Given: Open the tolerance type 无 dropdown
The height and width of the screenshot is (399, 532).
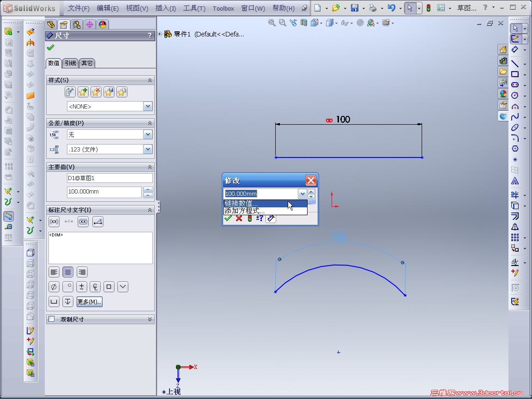Looking at the screenshot, I should point(148,135).
